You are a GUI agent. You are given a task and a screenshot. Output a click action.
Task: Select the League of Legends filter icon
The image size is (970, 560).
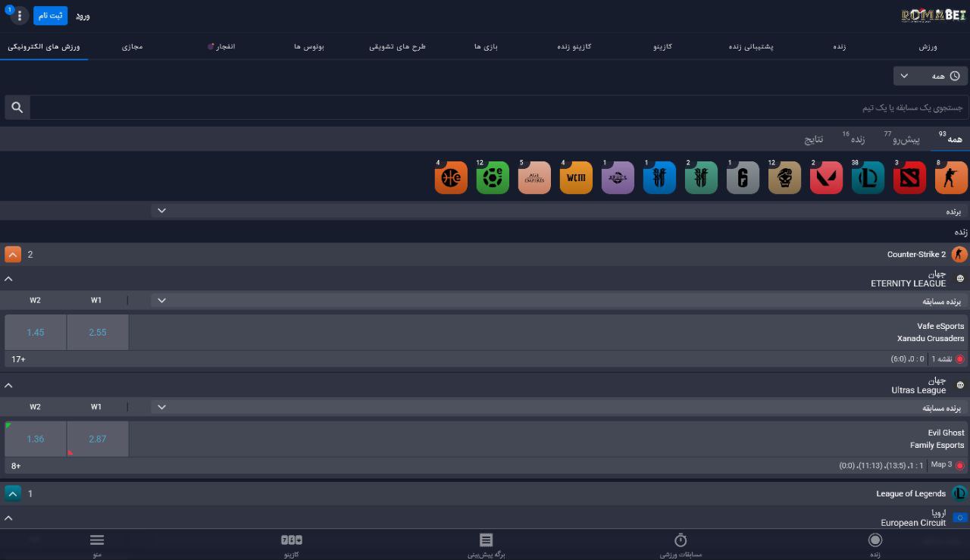click(868, 178)
